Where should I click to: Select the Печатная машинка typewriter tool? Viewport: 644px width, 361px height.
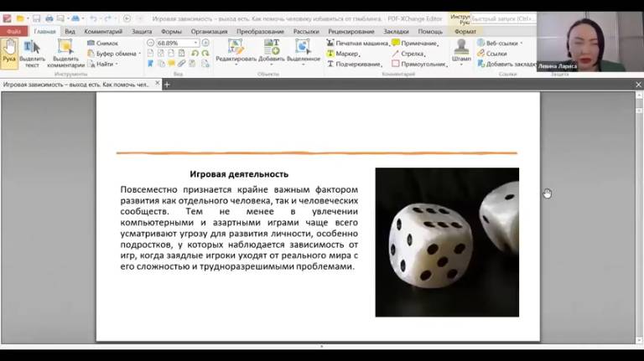point(357,43)
